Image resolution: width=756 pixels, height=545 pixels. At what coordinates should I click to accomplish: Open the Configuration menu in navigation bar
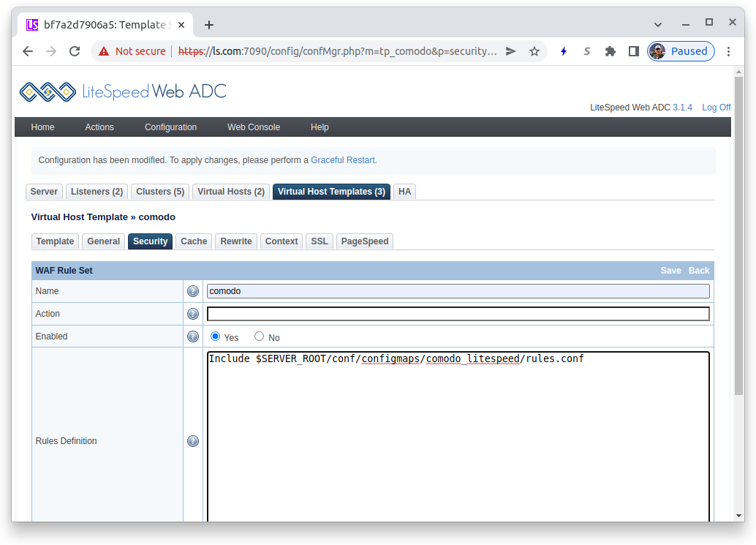tap(170, 127)
